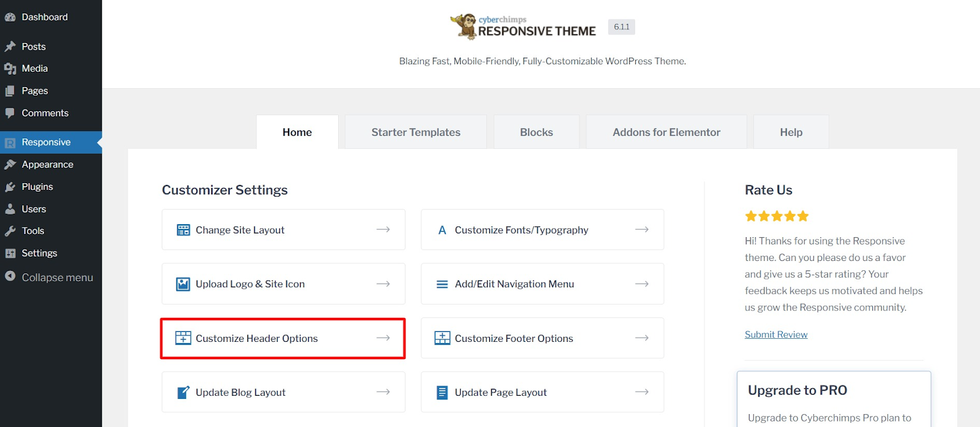This screenshot has width=980, height=427.
Task: Open Customize Footer Options text
Action: [x=514, y=338]
